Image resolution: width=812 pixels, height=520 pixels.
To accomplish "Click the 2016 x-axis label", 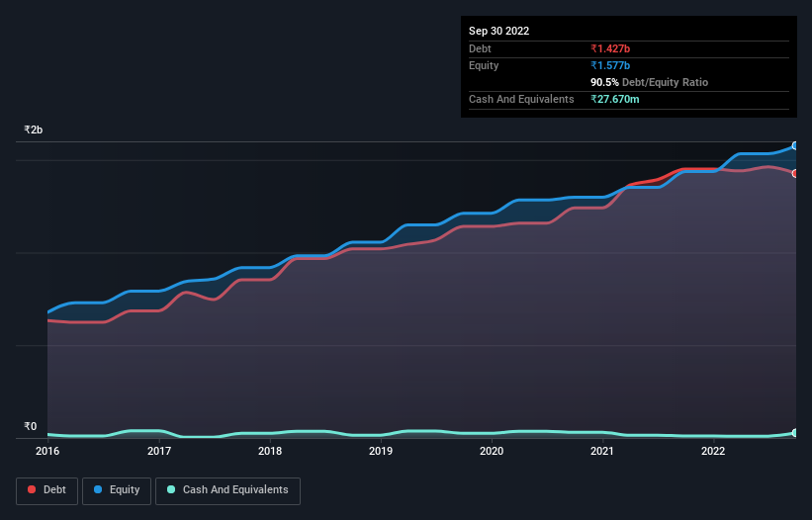I will tap(47, 451).
